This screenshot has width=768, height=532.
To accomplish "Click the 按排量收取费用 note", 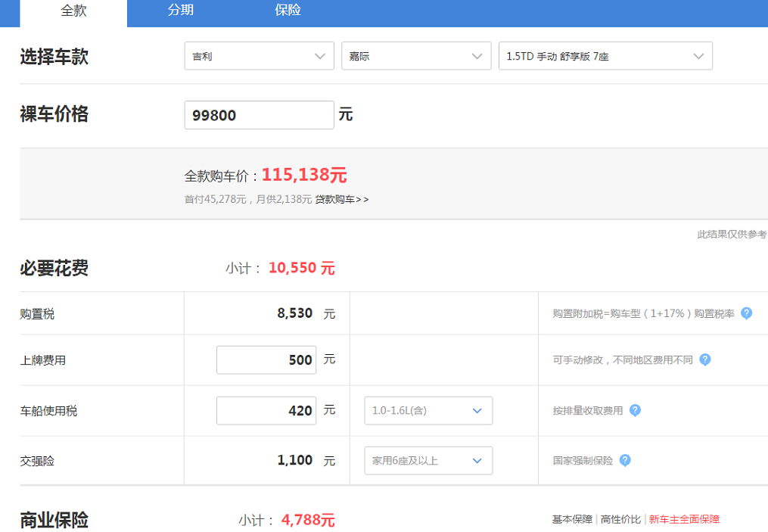I will click(588, 410).
